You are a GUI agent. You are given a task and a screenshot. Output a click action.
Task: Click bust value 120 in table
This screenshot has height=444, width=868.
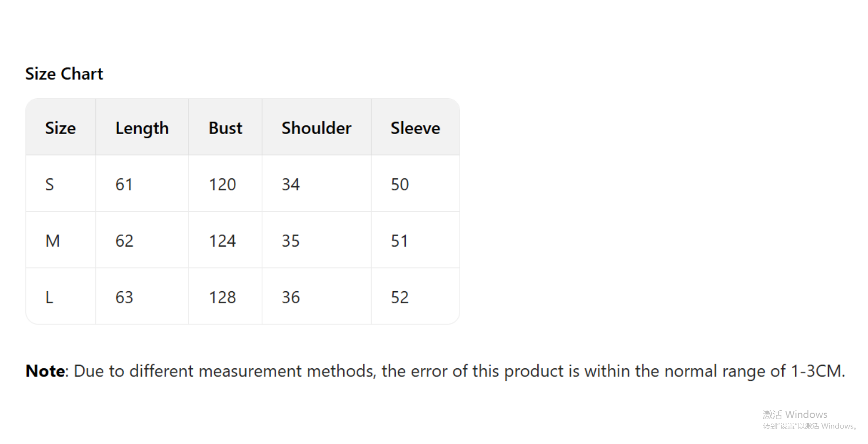(222, 184)
